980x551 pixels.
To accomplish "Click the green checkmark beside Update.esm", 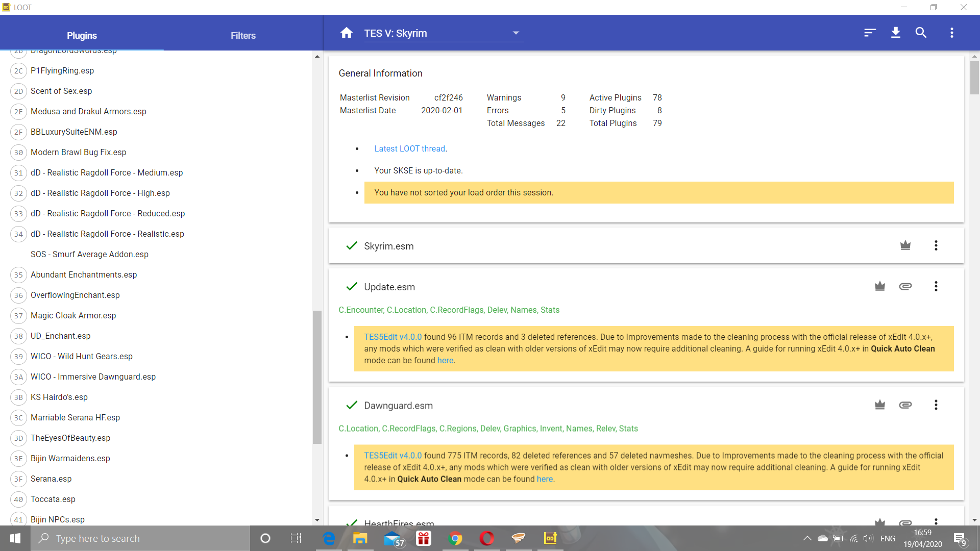I will point(352,287).
